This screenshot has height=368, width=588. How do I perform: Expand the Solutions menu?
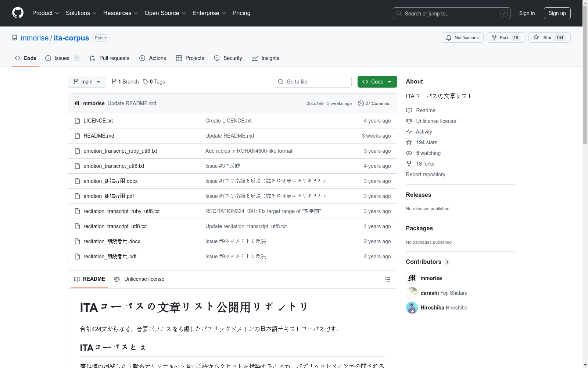point(81,13)
